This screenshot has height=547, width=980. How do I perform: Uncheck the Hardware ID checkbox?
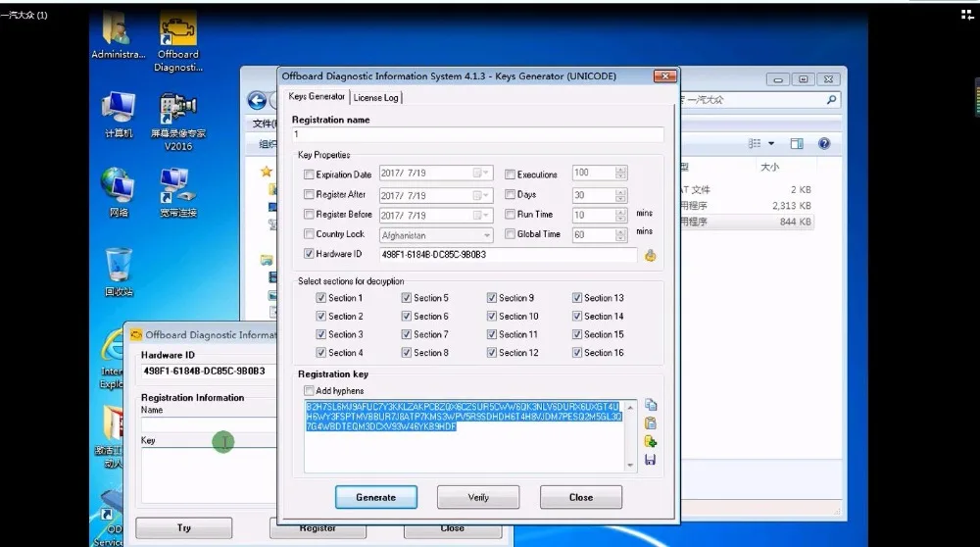point(309,254)
